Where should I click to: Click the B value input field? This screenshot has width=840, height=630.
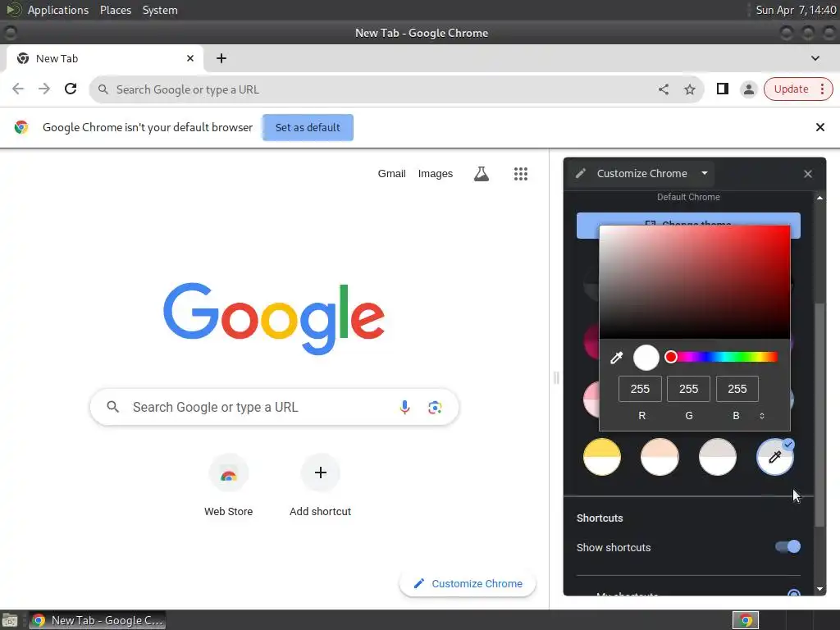[737, 389]
